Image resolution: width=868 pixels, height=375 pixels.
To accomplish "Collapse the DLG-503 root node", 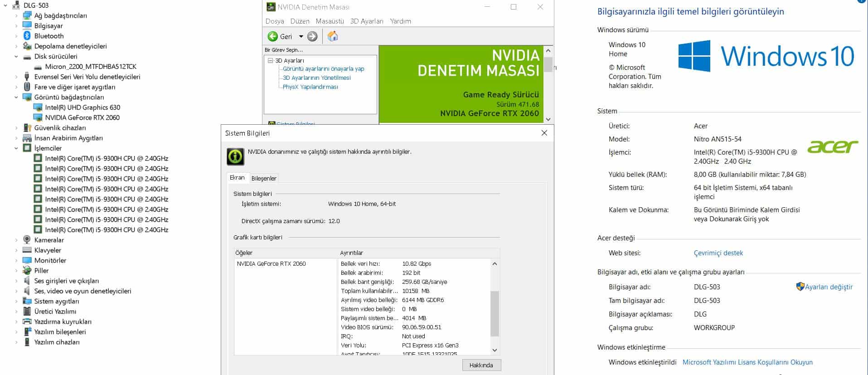I will [x=5, y=5].
